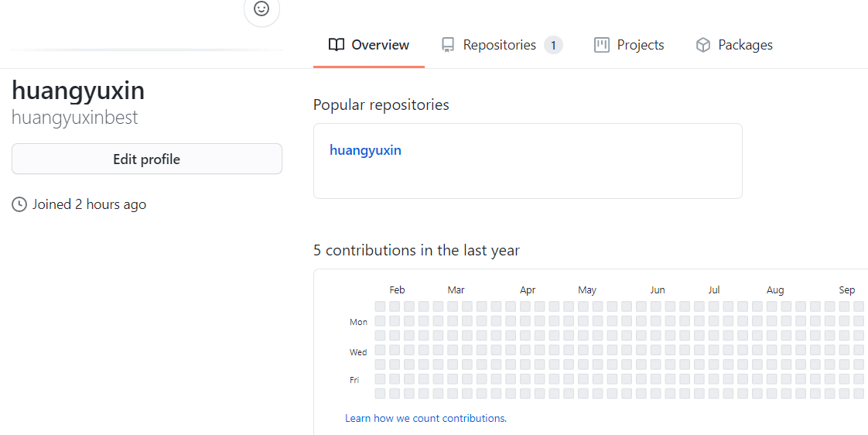Click the Overview book icon
Viewport: 868px width, 435px height.
pos(336,45)
